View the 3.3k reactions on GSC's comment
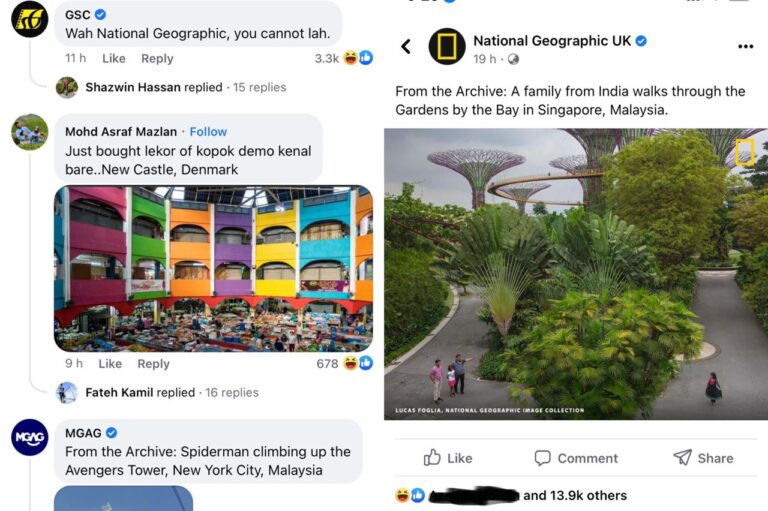Viewport: 768px width, 511px height. (343, 58)
